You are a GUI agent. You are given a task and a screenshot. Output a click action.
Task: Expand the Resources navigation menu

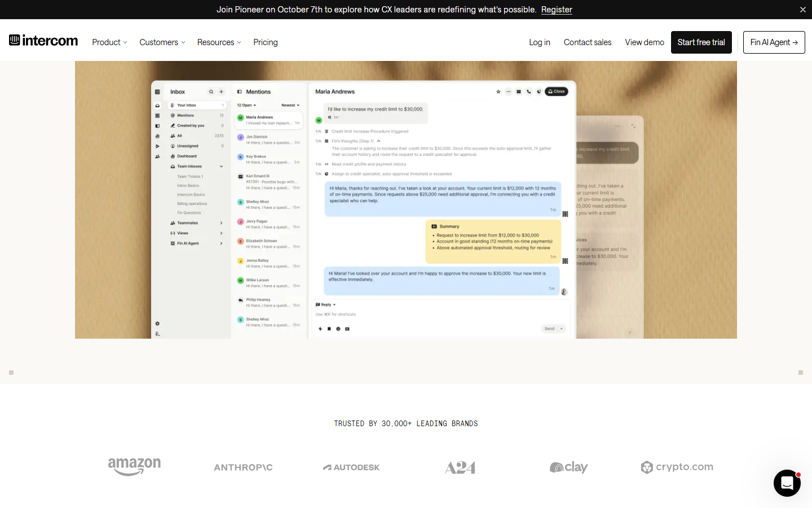pos(219,42)
